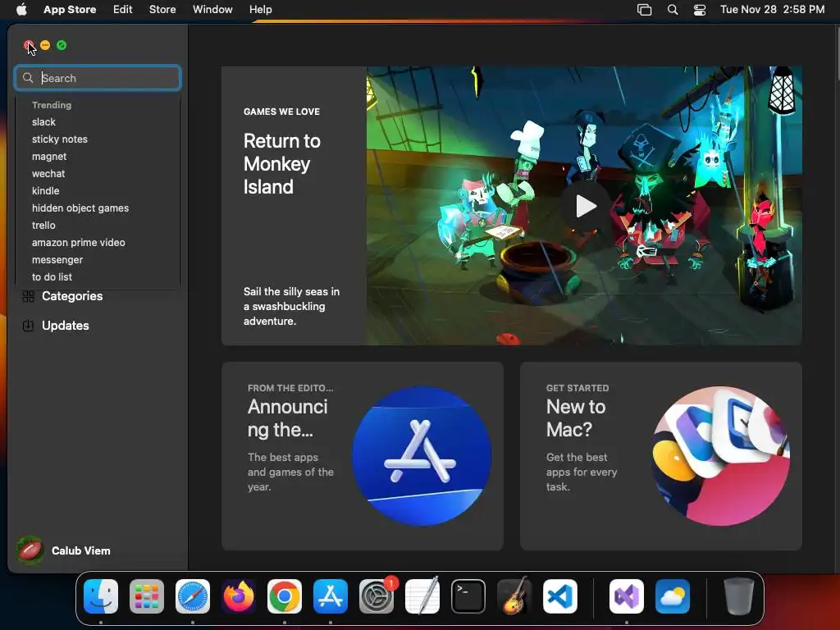
Task: Select trending search 'messenger'
Action: tap(57, 259)
